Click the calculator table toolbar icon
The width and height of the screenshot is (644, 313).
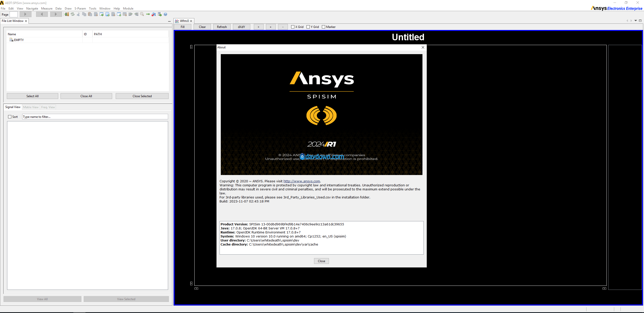click(x=160, y=14)
